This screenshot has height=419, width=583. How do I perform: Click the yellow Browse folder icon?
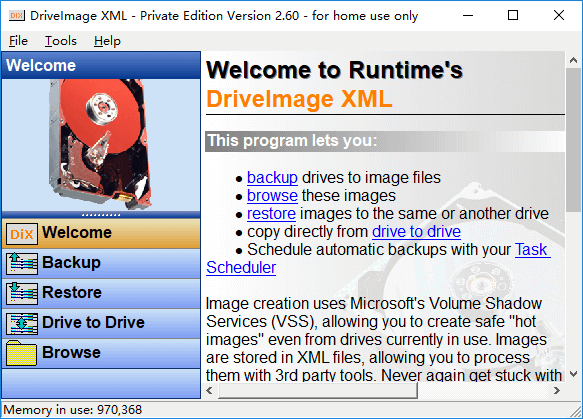[22, 353]
